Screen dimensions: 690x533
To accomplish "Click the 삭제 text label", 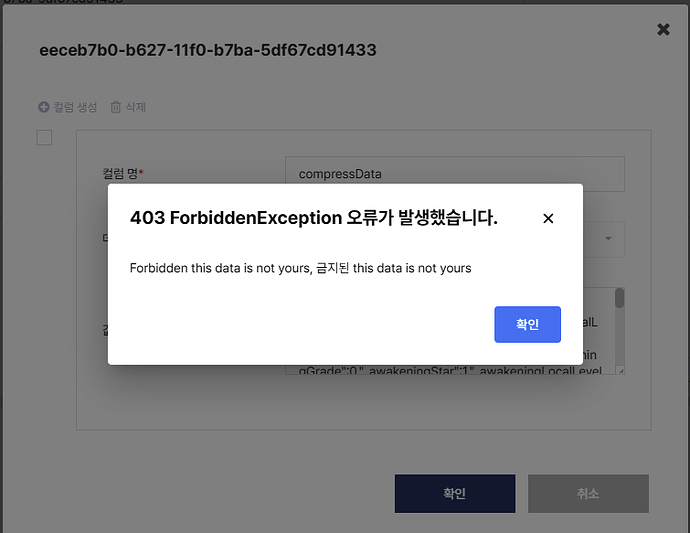I will click(136, 107).
